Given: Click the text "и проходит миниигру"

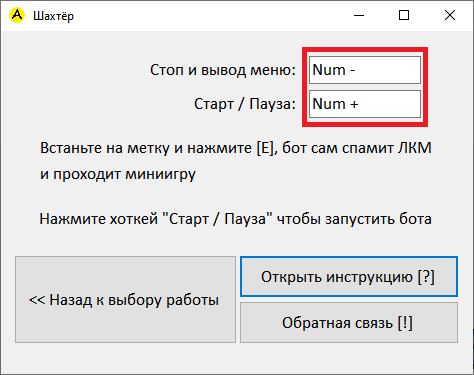Looking at the screenshot, I should (x=118, y=174).
